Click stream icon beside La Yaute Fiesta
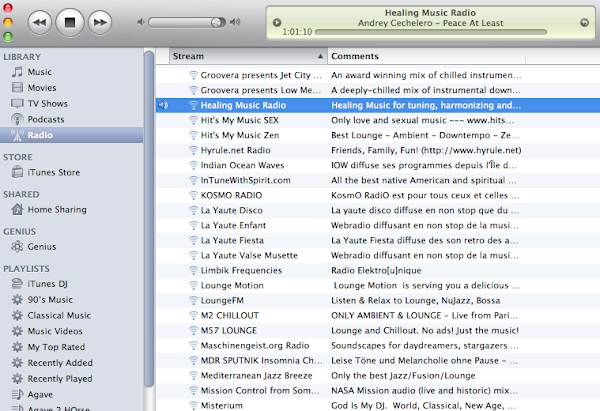The image size is (600, 411). 194,240
